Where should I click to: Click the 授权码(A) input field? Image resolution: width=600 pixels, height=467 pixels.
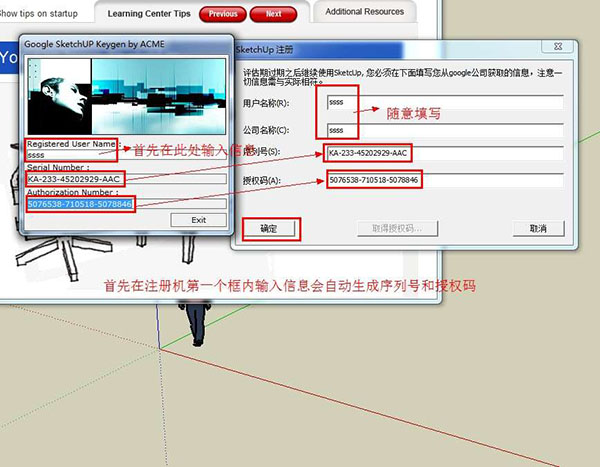coord(445,180)
